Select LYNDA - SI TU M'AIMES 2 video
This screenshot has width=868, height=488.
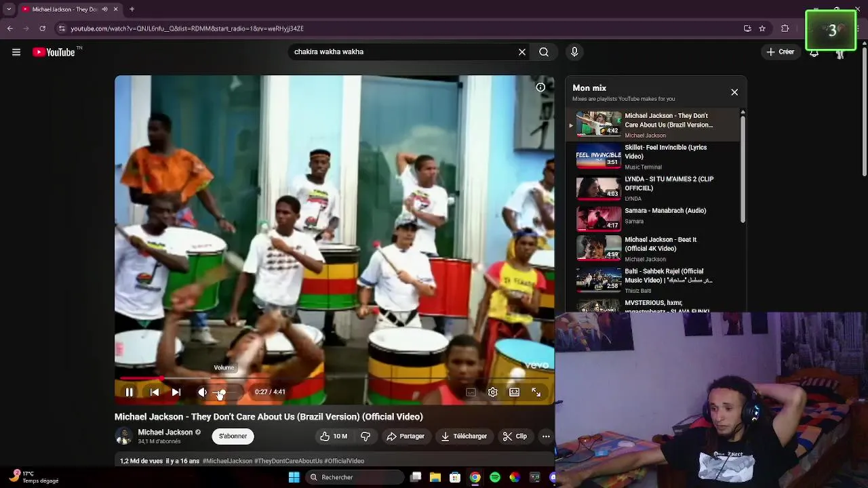[652, 188]
